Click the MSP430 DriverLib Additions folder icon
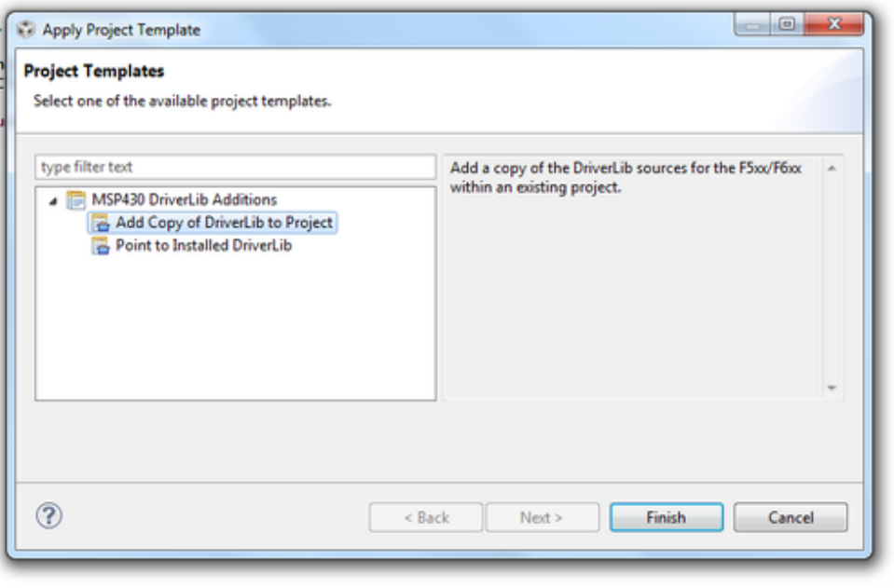The image size is (894, 588). tap(76, 200)
